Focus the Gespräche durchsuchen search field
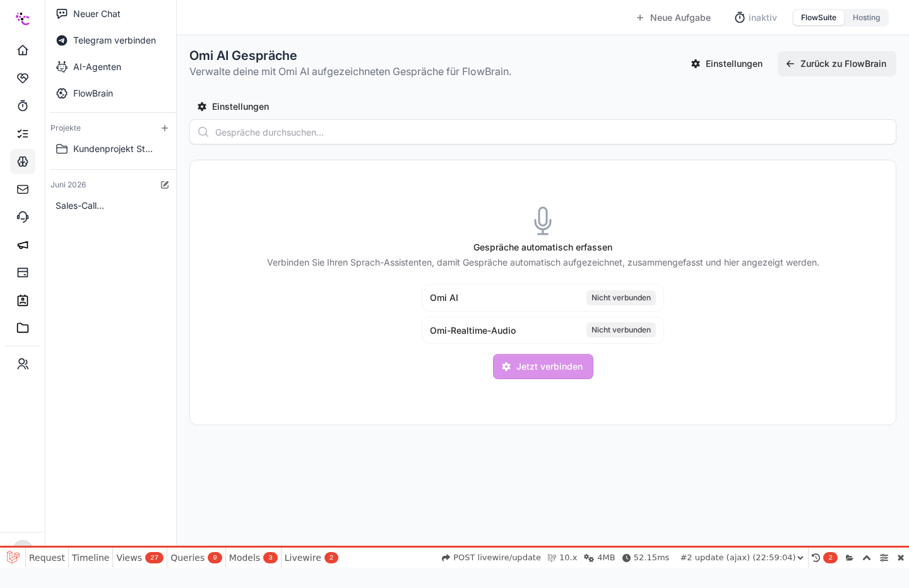This screenshot has height=588, width=909. [543, 132]
